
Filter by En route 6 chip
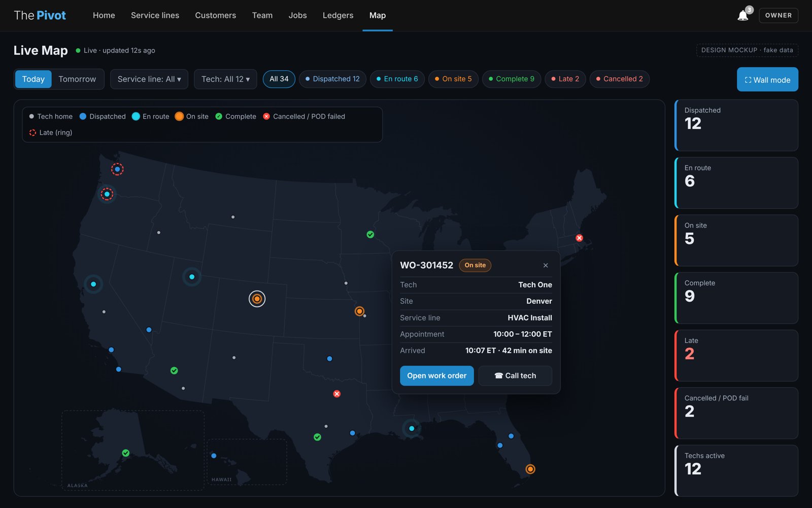click(x=397, y=79)
